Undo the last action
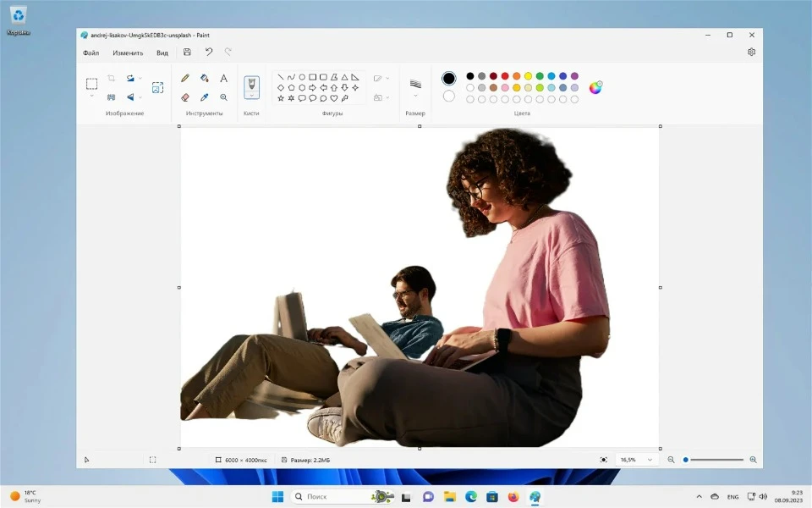This screenshot has height=508, width=812. click(x=208, y=52)
